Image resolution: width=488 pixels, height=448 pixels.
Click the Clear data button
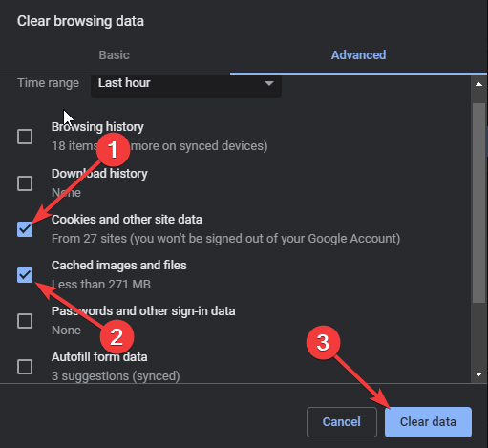coord(428,422)
